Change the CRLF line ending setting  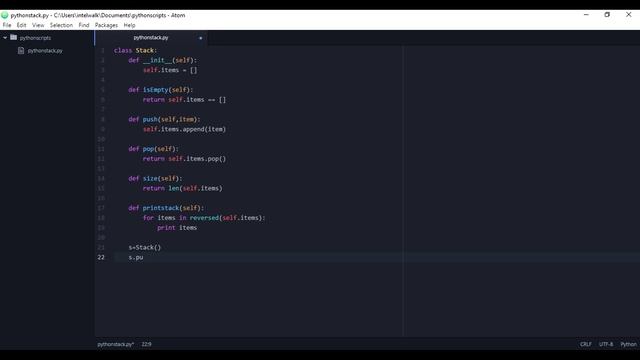(586, 344)
